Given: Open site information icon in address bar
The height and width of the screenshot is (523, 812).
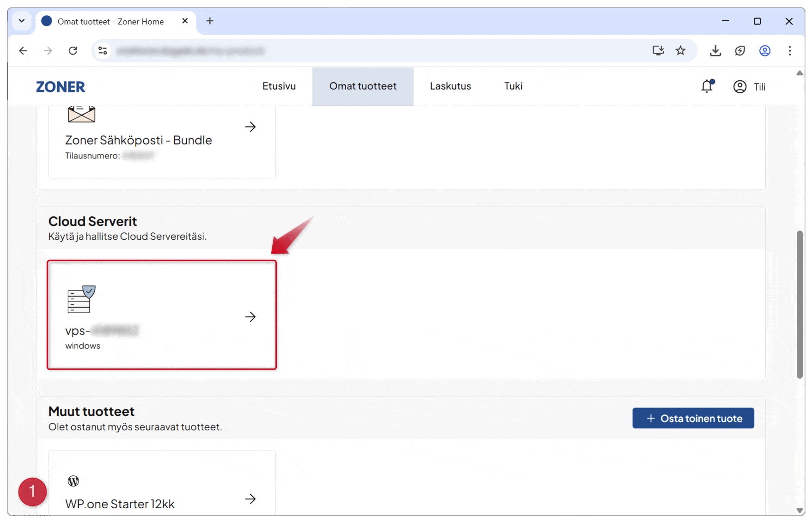Looking at the screenshot, I should coord(103,51).
